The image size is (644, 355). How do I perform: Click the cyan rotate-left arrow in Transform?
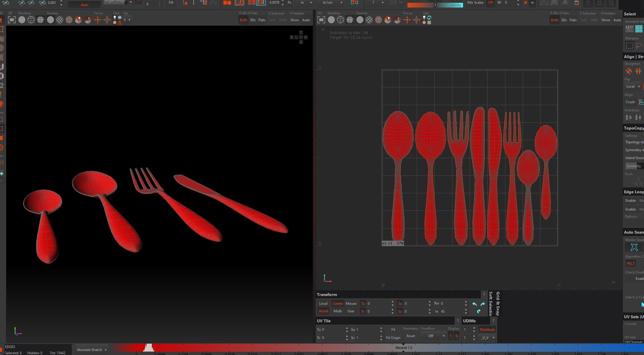point(475,304)
